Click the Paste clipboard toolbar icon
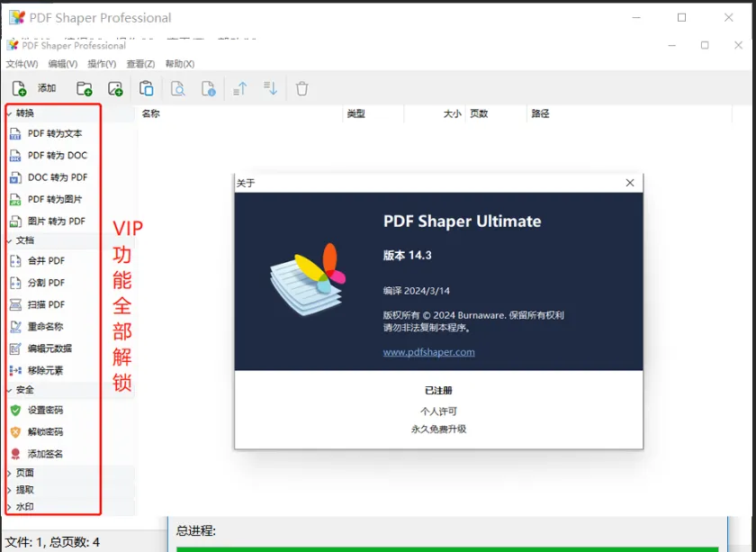756x552 pixels. point(146,88)
